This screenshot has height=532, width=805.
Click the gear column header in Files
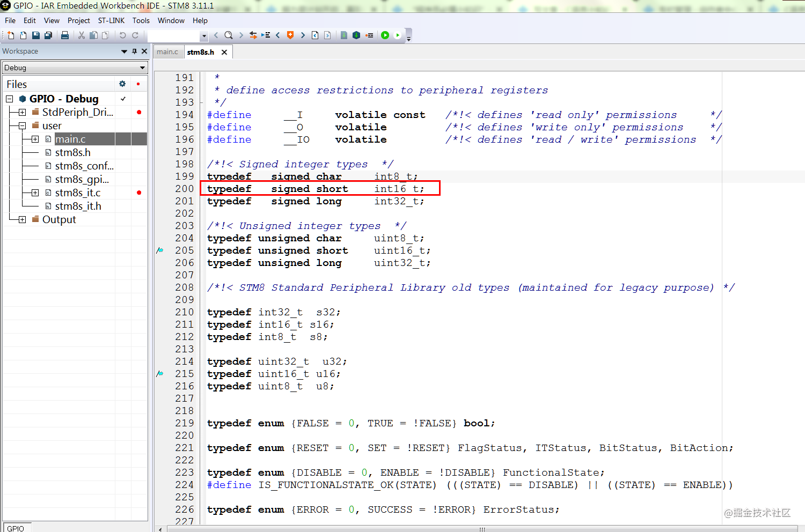[122, 84]
